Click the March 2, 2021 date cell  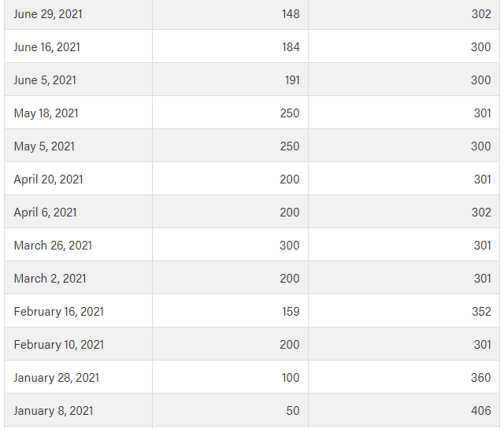[50, 279]
